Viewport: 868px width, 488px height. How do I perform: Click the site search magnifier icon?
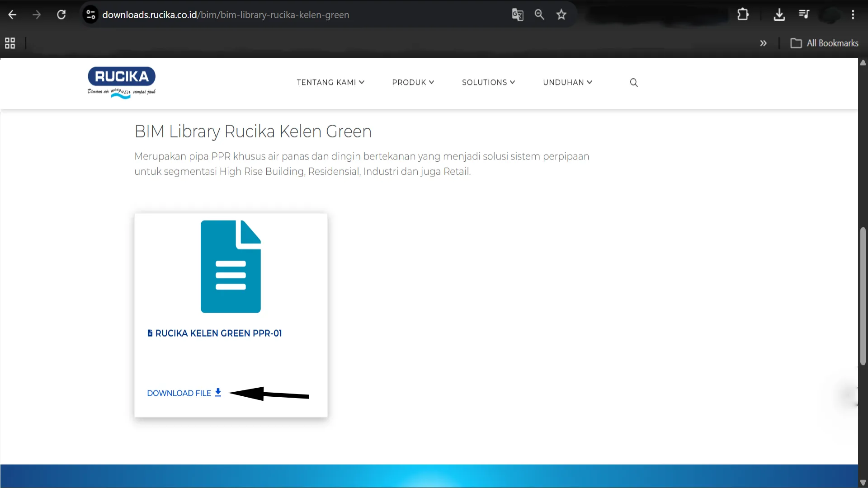coord(634,83)
